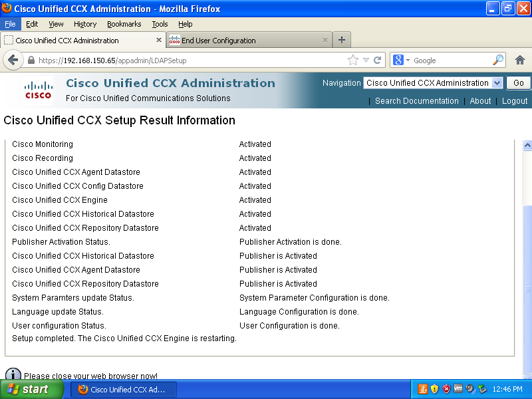Click the VMware tools tray icon
Viewport: 532px width, 399px height.
(458, 388)
